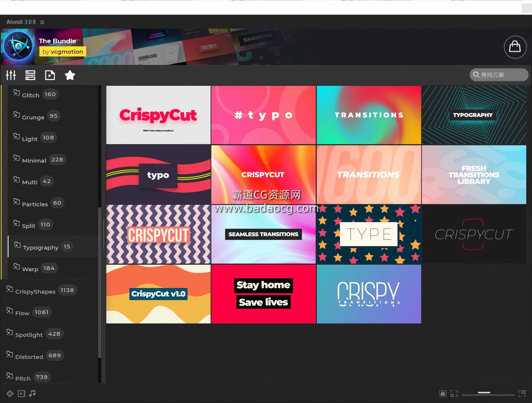Select the red CrispyCut thumbnail on white

point(158,115)
